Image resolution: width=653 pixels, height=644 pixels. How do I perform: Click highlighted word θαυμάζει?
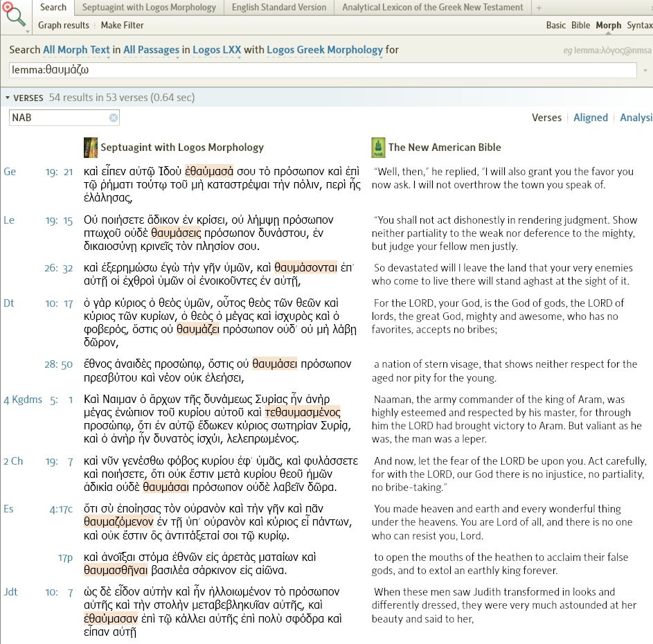(x=198, y=329)
